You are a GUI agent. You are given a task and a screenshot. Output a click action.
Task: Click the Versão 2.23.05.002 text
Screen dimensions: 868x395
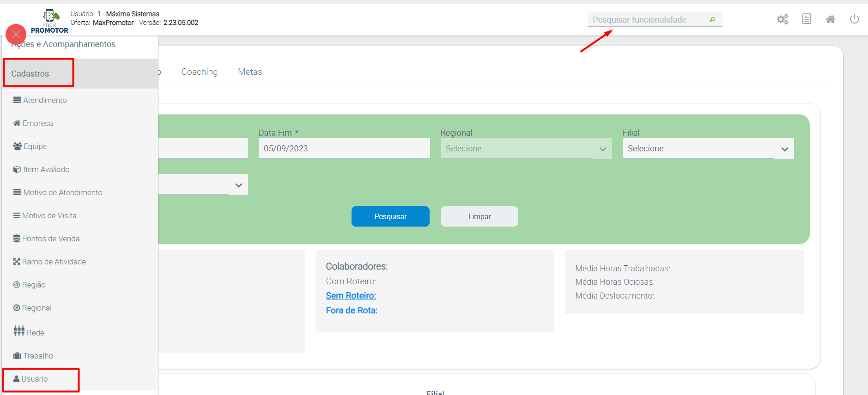[x=169, y=23]
